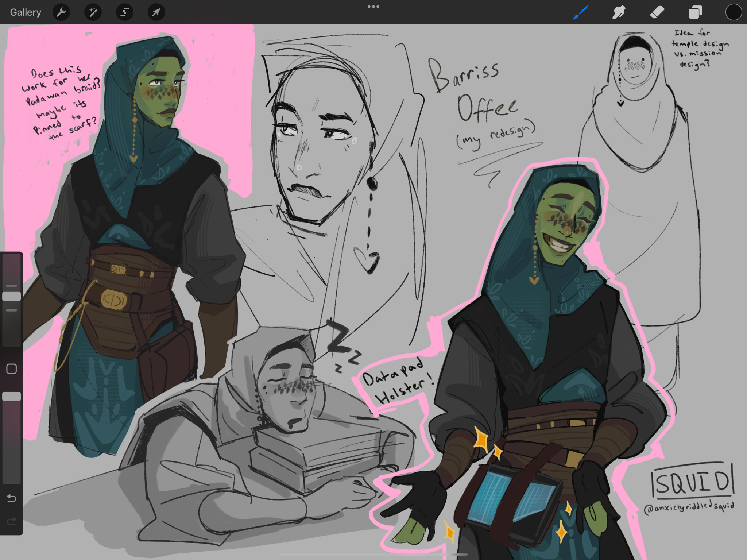Activate the Selection tool
This screenshot has width=747, height=560.
(124, 12)
